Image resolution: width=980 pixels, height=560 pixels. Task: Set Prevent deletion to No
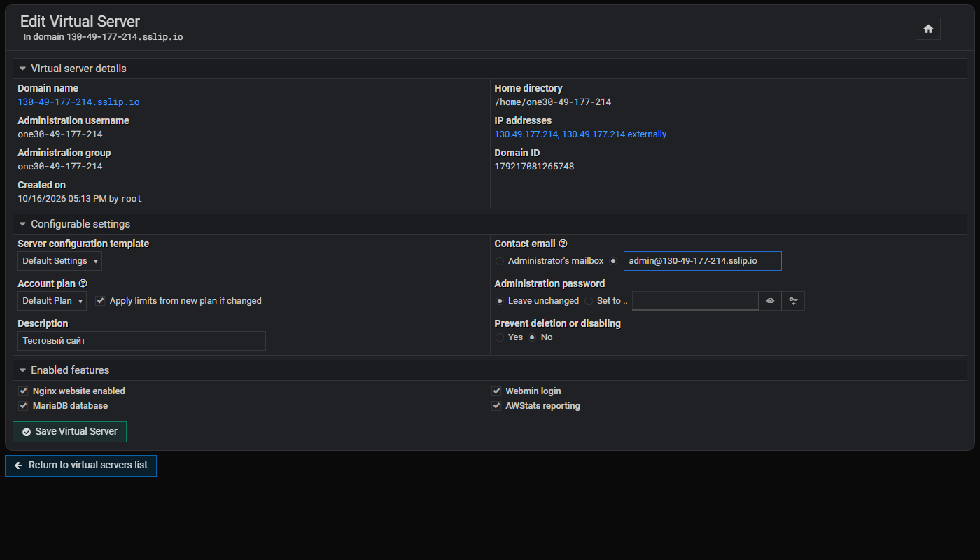click(532, 337)
